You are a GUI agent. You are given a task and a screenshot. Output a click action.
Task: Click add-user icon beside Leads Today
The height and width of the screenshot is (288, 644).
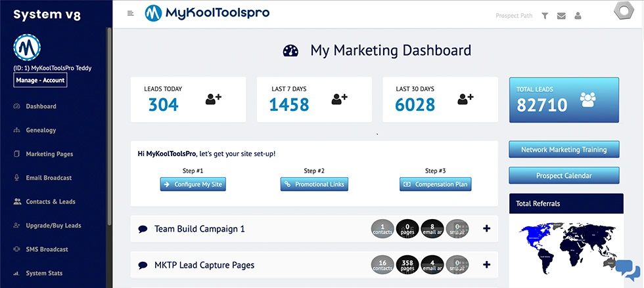(214, 99)
